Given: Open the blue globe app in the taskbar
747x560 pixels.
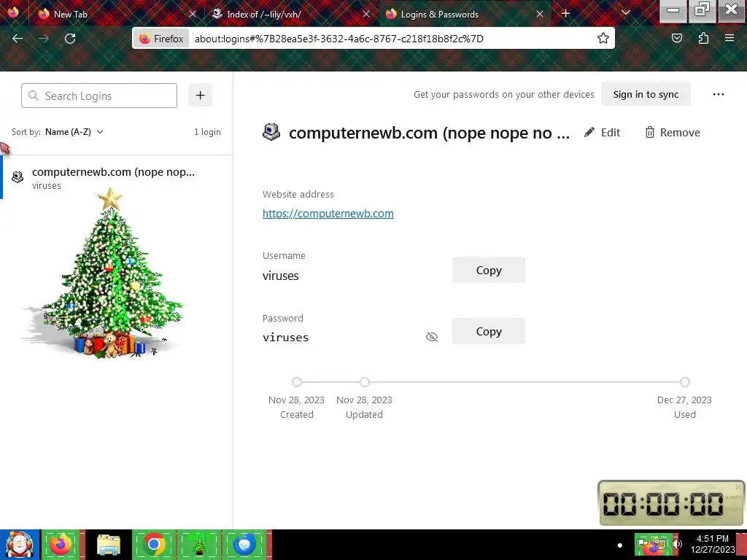Looking at the screenshot, I should [x=245, y=545].
